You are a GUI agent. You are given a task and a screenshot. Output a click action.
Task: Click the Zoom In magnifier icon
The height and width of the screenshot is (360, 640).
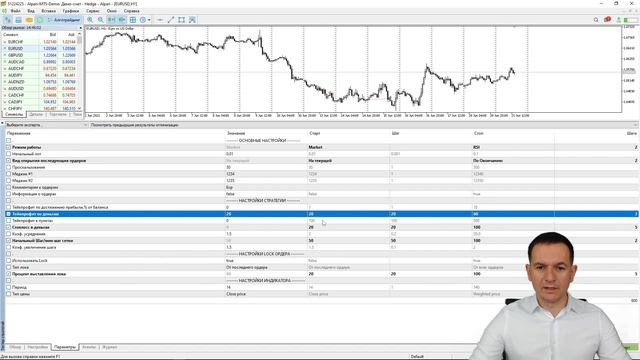click(x=90, y=20)
